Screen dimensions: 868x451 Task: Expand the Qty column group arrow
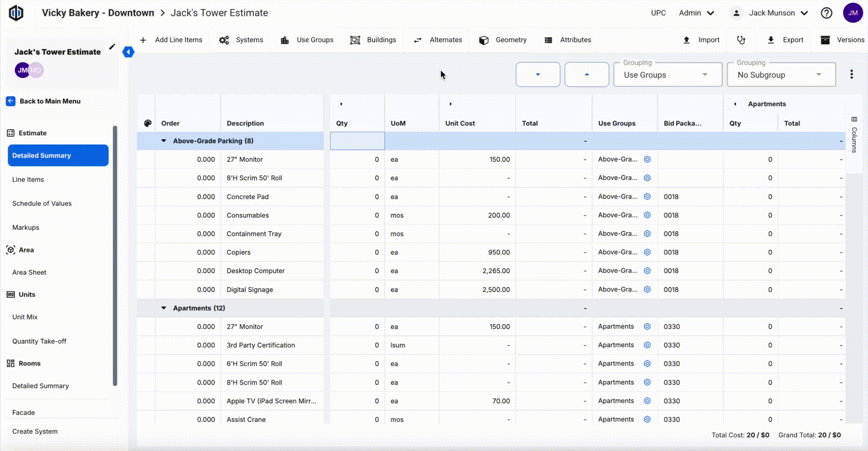coord(341,104)
